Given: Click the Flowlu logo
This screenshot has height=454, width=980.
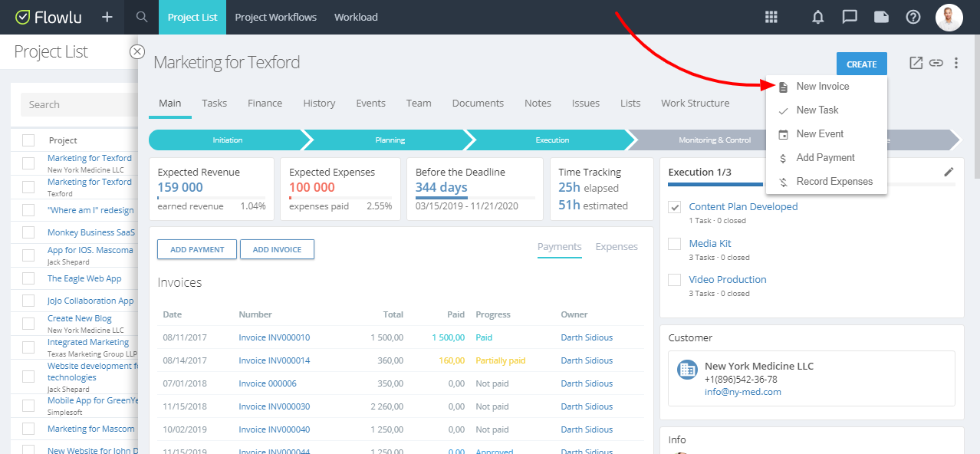Looking at the screenshot, I should click(x=50, y=17).
